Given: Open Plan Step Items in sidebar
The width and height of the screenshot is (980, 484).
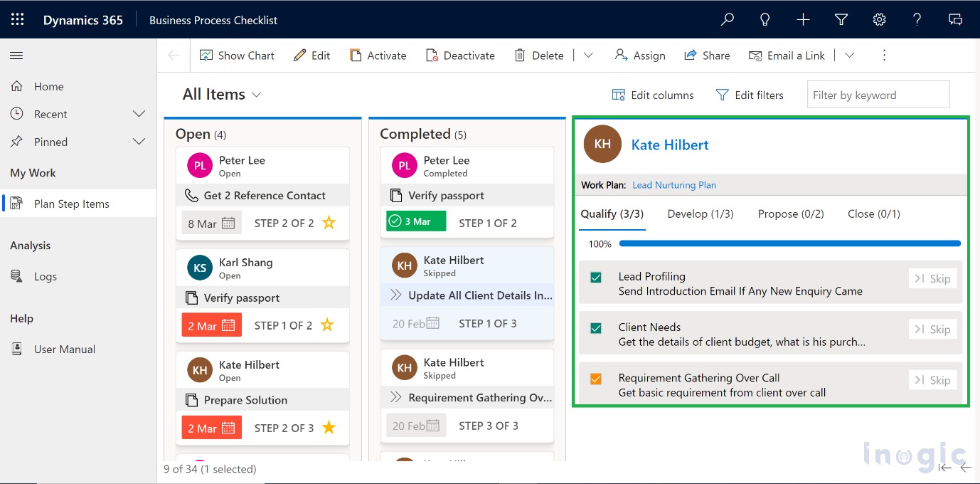Looking at the screenshot, I should coord(78,204).
